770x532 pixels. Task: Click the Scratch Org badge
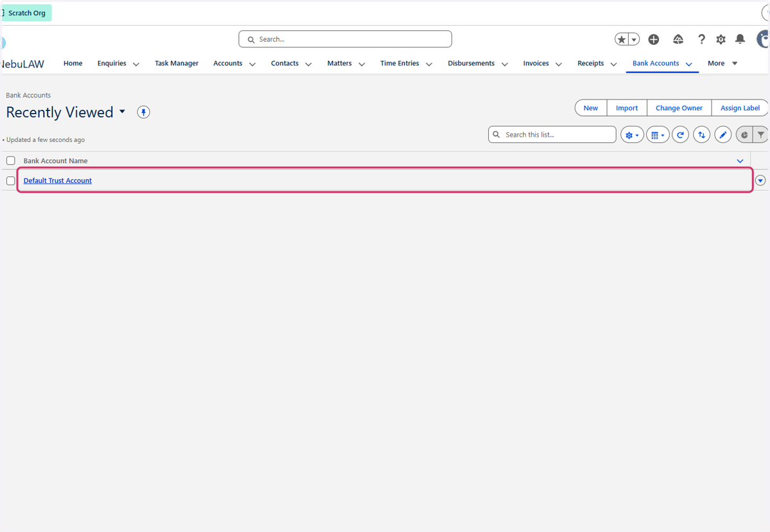tap(26, 13)
